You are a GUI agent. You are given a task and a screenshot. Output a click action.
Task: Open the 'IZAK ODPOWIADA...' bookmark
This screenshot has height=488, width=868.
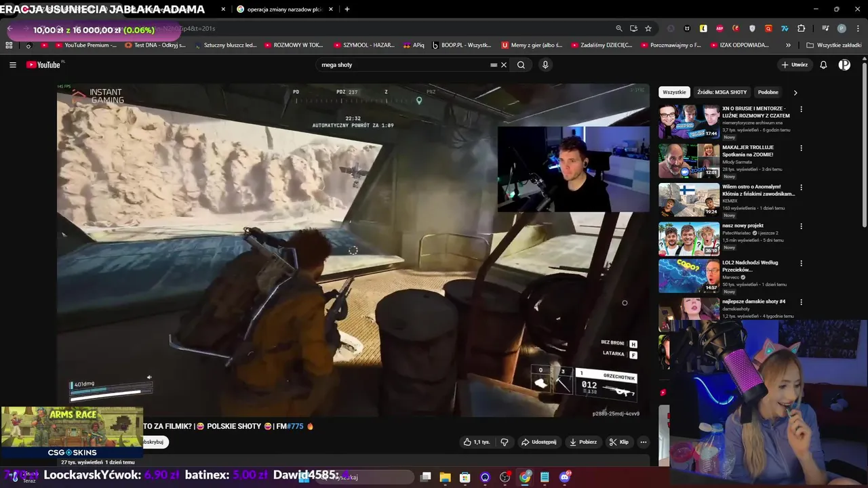pos(739,45)
